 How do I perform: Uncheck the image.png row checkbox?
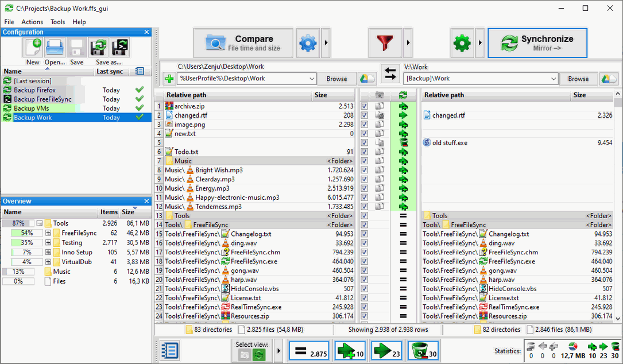(365, 125)
